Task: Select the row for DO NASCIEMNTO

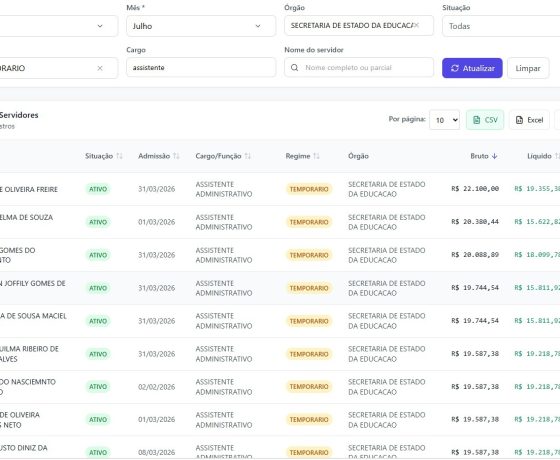Action: click(x=280, y=386)
